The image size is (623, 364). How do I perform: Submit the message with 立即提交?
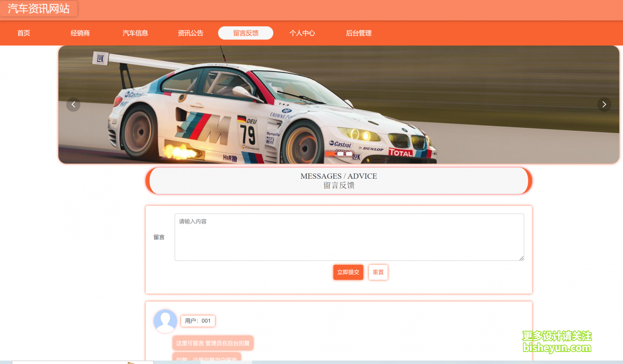(348, 272)
